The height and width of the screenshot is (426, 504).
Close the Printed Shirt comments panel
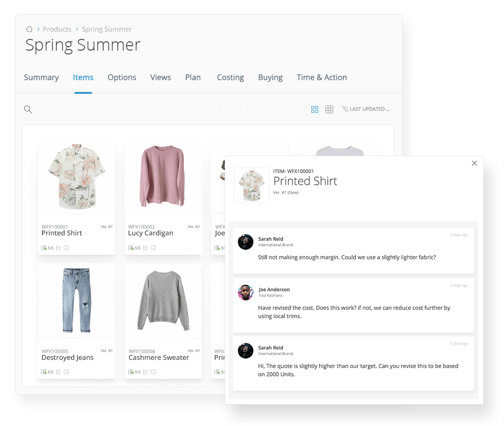pos(474,163)
